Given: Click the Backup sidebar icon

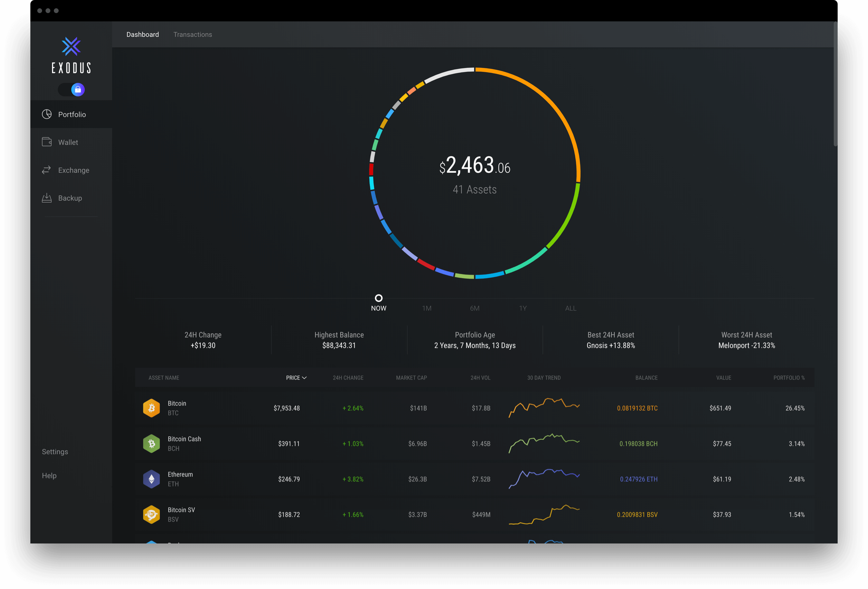Looking at the screenshot, I should [x=47, y=198].
